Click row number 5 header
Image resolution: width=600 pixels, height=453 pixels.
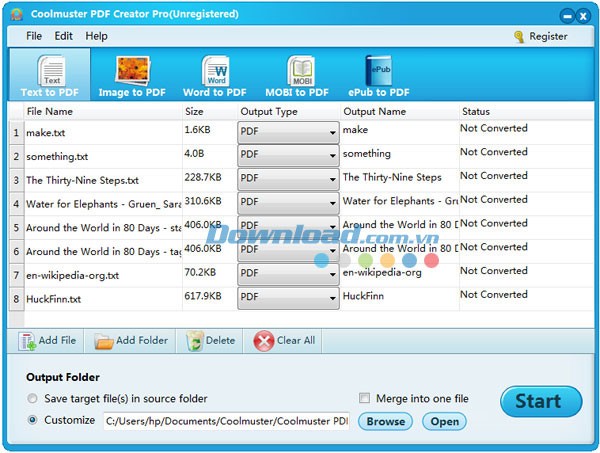[16, 228]
